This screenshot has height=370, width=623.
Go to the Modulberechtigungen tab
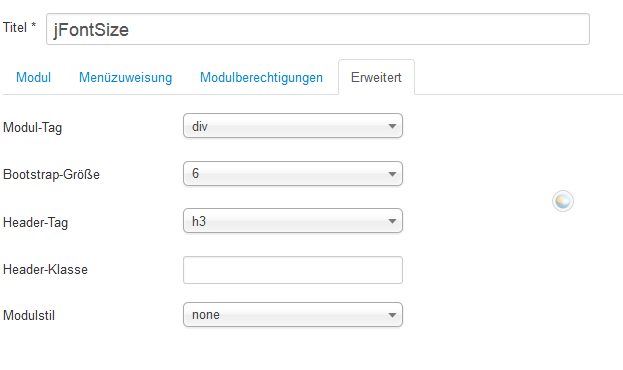point(261,77)
